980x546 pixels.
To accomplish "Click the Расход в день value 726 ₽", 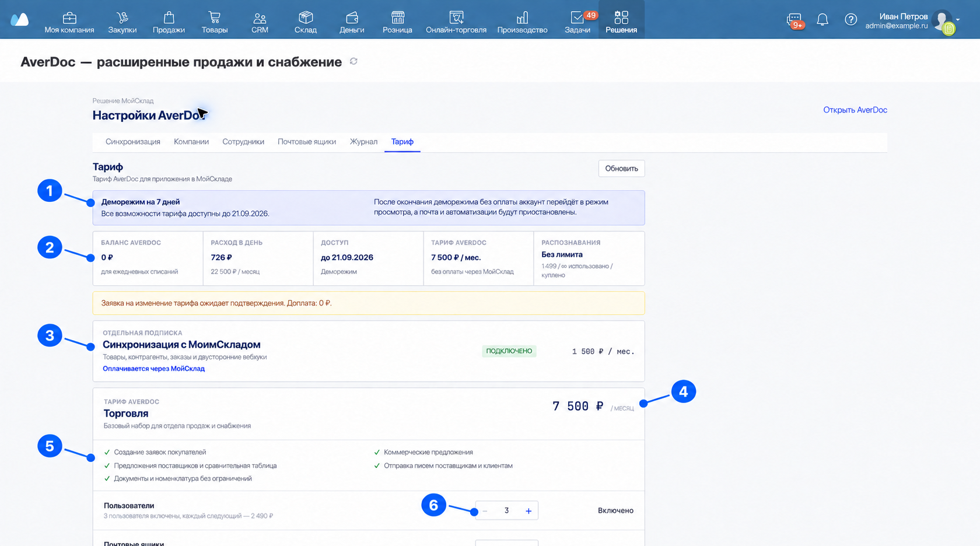I will coord(222,257).
